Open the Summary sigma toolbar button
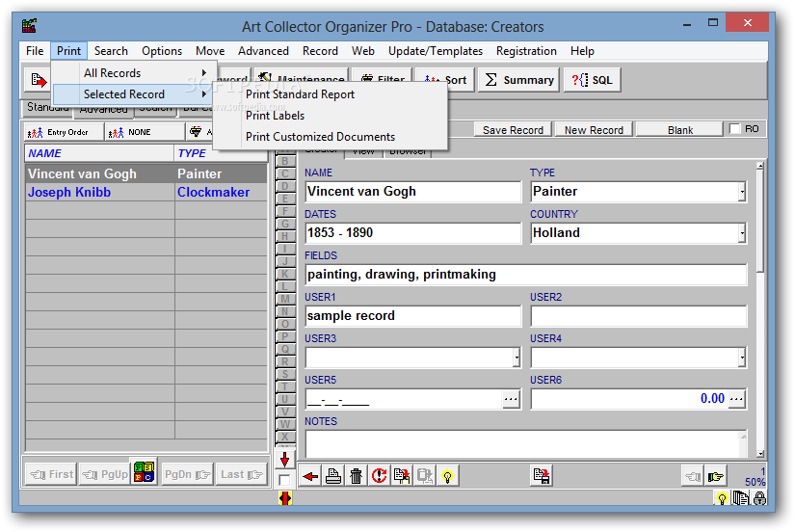This screenshot has height=532, width=795. pyautogui.click(x=519, y=80)
